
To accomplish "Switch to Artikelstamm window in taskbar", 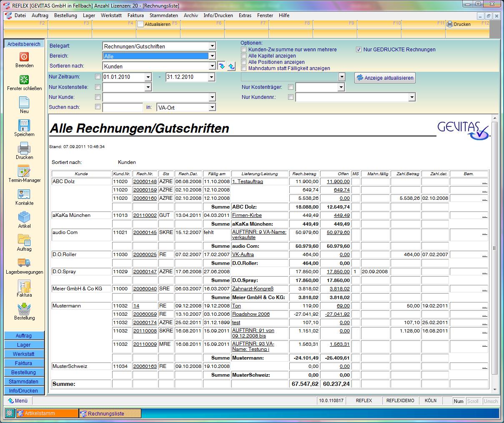I will (48, 413).
